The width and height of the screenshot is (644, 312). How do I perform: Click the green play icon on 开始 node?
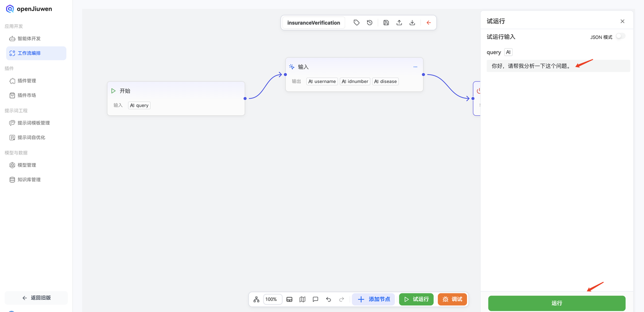(x=114, y=91)
